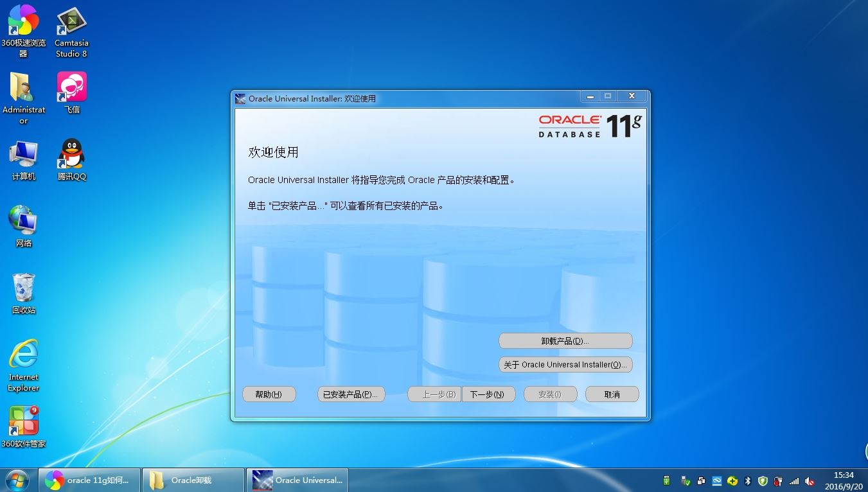Select the 360软件管家 desktop icon
The image size is (868, 492).
(23, 426)
